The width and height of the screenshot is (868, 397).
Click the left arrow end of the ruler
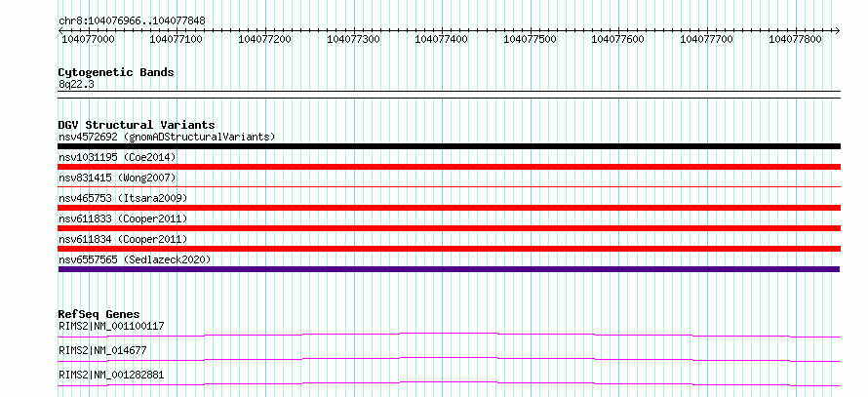coord(60,30)
